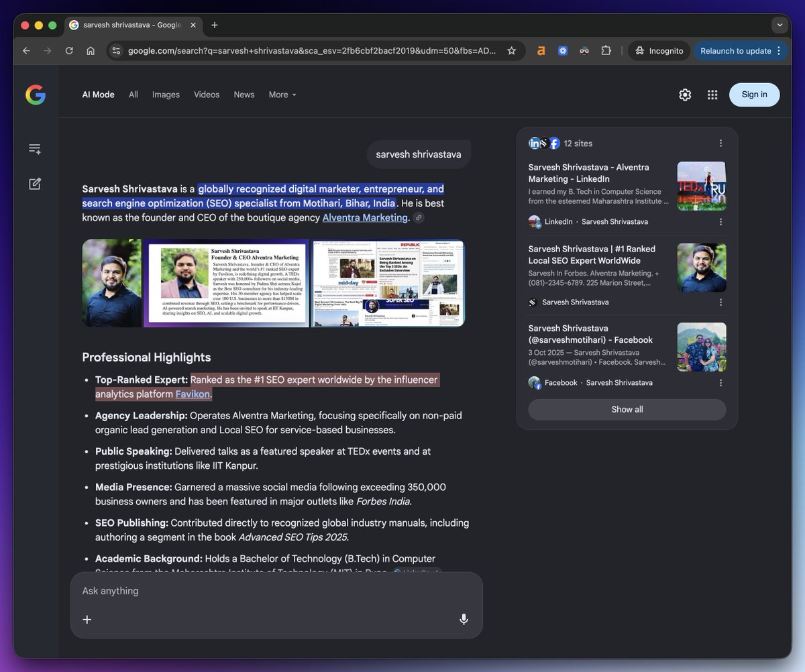Click the Sign in button
The width and height of the screenshot is (805, 672).
pos(755,95)
